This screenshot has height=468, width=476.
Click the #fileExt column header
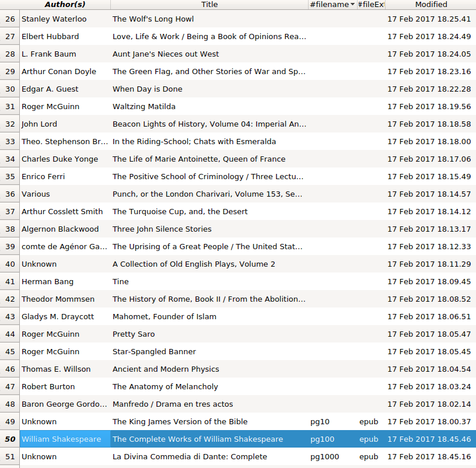[371, 5]
